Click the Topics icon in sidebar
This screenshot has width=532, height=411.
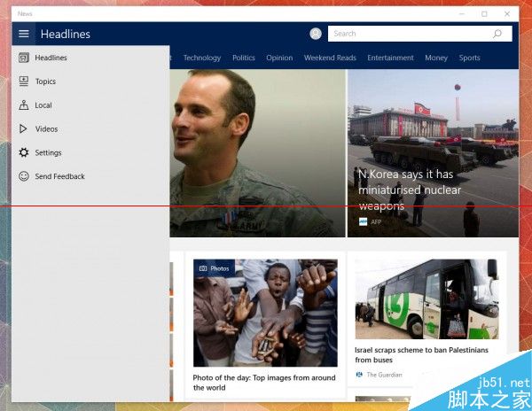click(24, 81)
